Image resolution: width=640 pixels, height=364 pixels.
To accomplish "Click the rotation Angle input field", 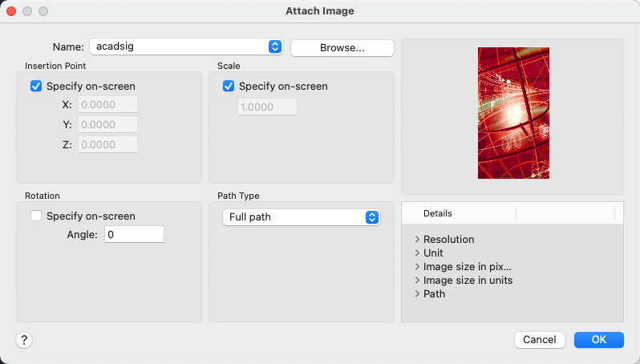I will point(134,234).
